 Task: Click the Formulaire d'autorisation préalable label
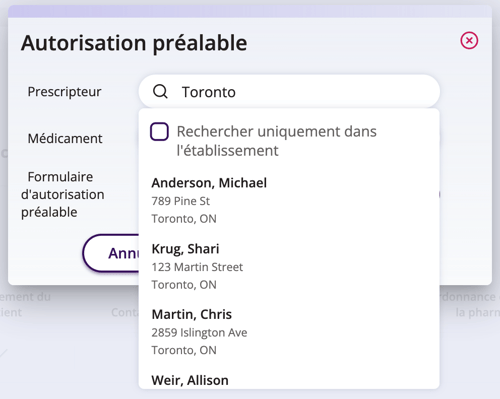63,195
